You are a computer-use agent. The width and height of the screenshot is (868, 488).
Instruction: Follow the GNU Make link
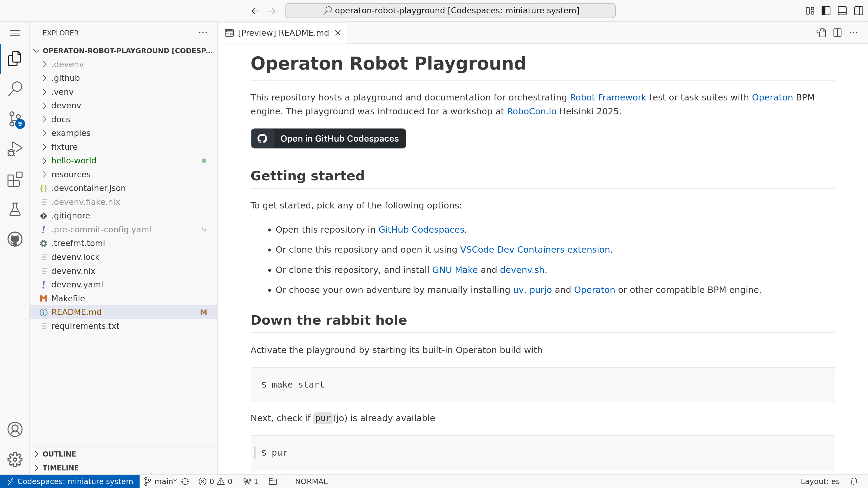454,270
